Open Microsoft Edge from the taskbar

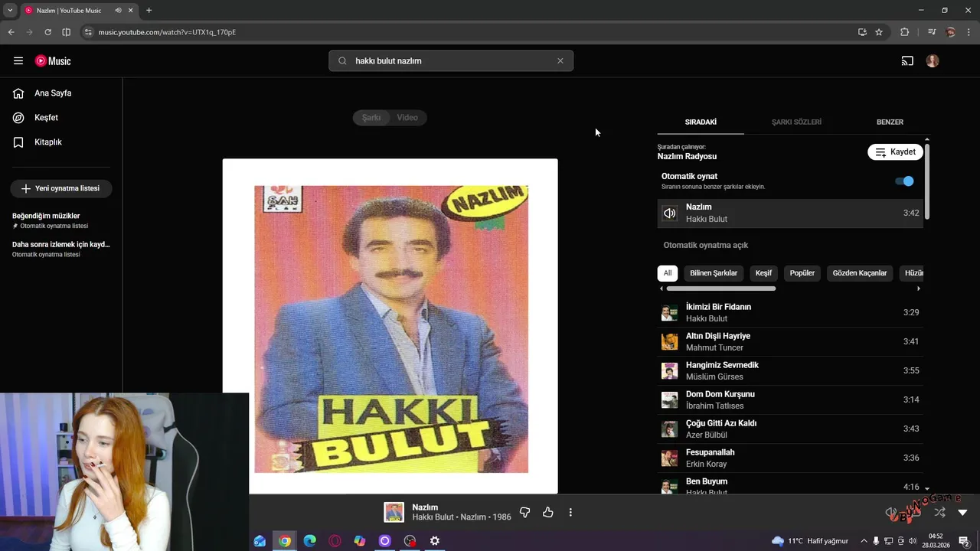point(309,541)
